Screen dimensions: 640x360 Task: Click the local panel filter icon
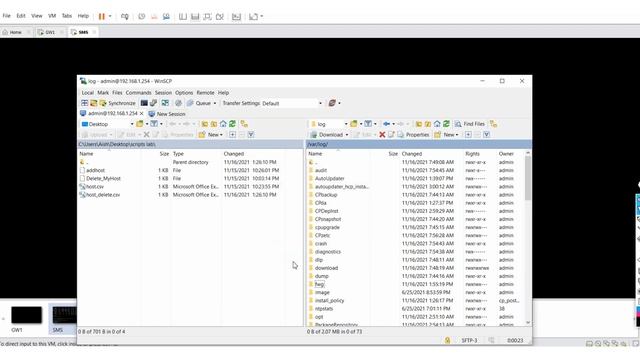pos(154,124)
